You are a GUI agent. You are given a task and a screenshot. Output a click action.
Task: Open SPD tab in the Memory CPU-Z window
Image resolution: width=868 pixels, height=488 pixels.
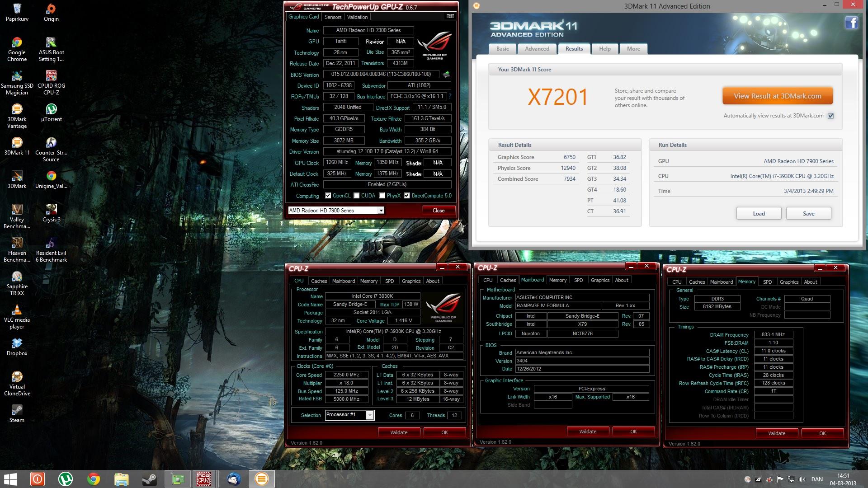(x=767, y=282)
